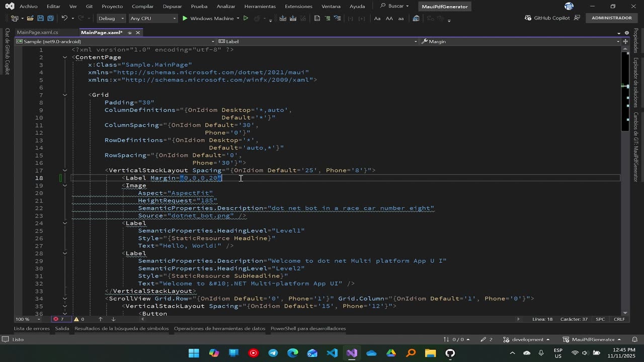Open the PowerShell para desarrolladores tab
This screenshot has width=644, height=362.
(308, 328)
